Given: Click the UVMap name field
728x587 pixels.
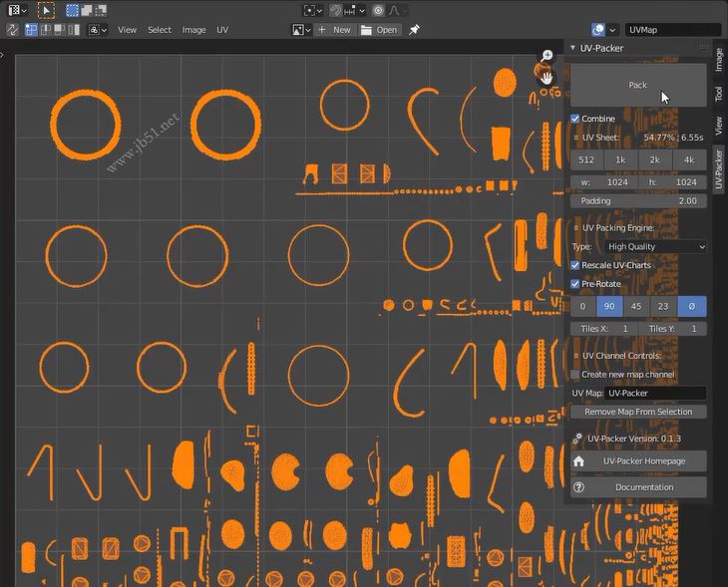Looking at the screenshot, I should pos(673,30).
